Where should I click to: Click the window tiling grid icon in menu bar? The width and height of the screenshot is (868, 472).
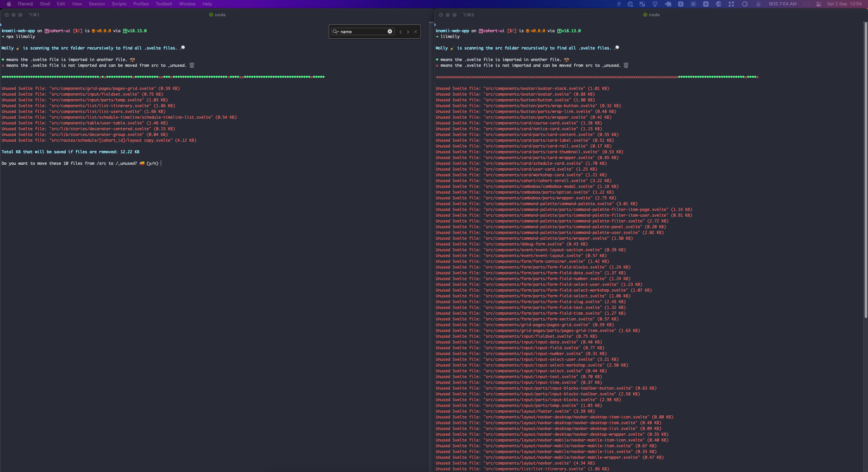(642, 4)
